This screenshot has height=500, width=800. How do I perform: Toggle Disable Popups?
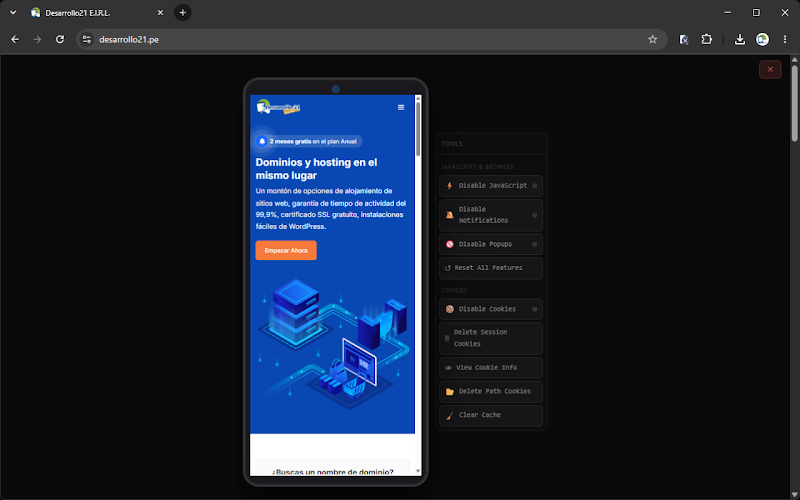click(x=491, y=244)
